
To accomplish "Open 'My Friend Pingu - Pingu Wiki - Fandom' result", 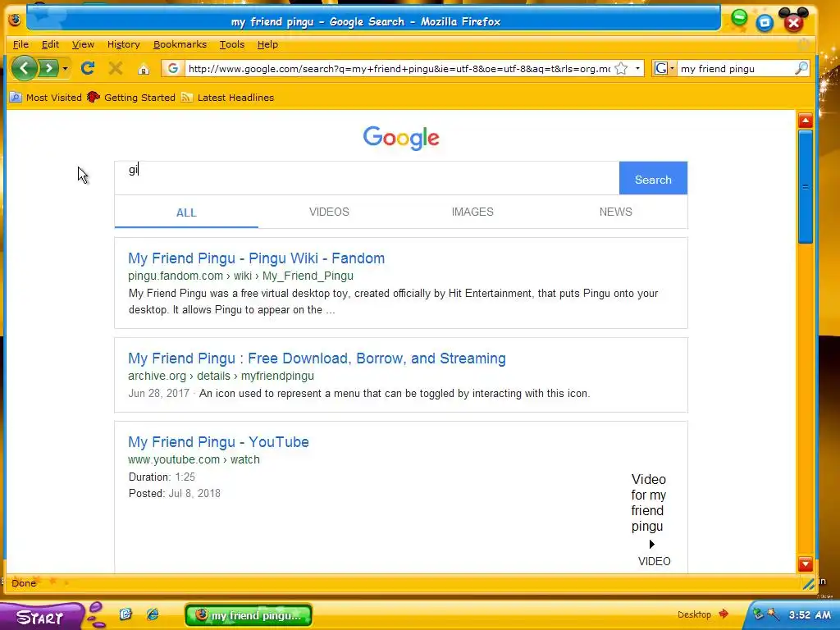I will click(x=256, y=258).
